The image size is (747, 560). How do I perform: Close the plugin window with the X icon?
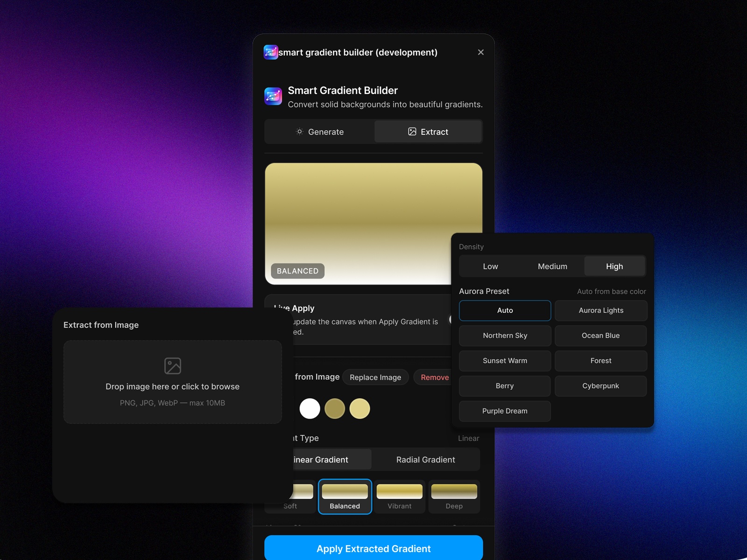click(480, 52)
